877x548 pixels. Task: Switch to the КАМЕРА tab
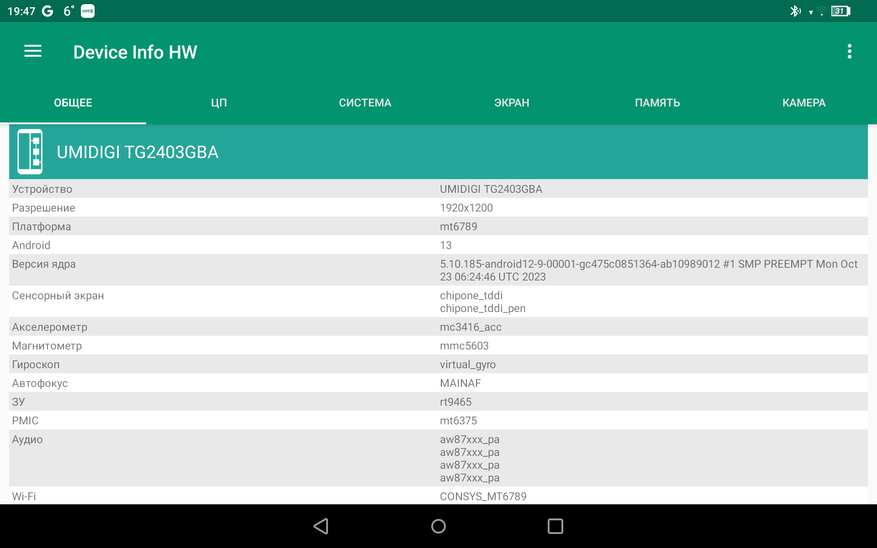tap(804, 103)
